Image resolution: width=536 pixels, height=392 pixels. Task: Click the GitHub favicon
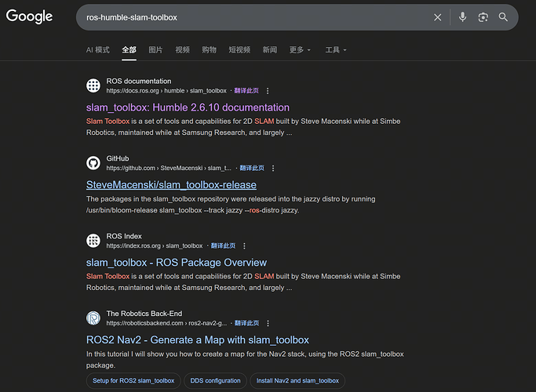point(93,163)
